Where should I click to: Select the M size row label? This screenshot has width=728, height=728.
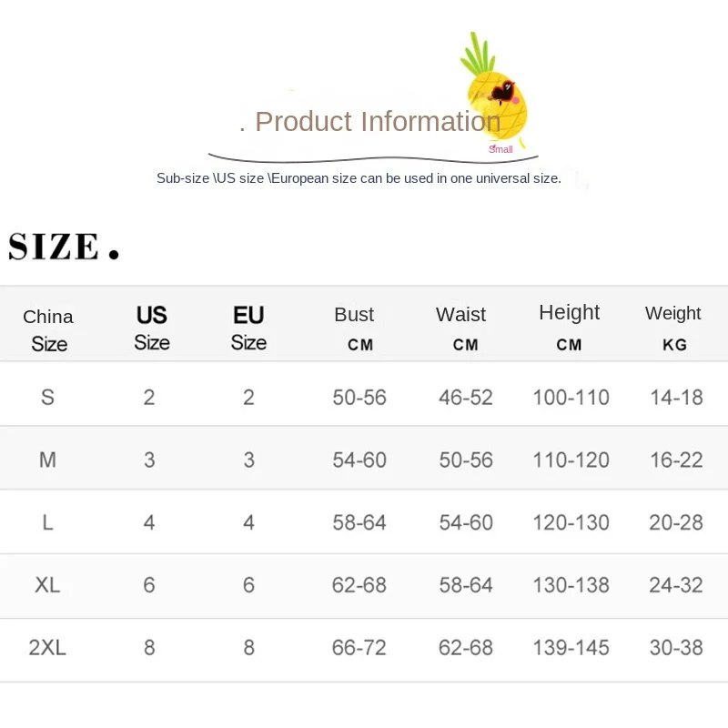[48, 460]
